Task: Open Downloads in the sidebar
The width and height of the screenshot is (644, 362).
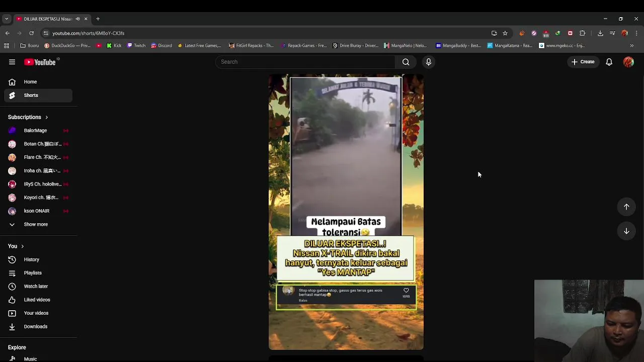Action: click(38, 326)
